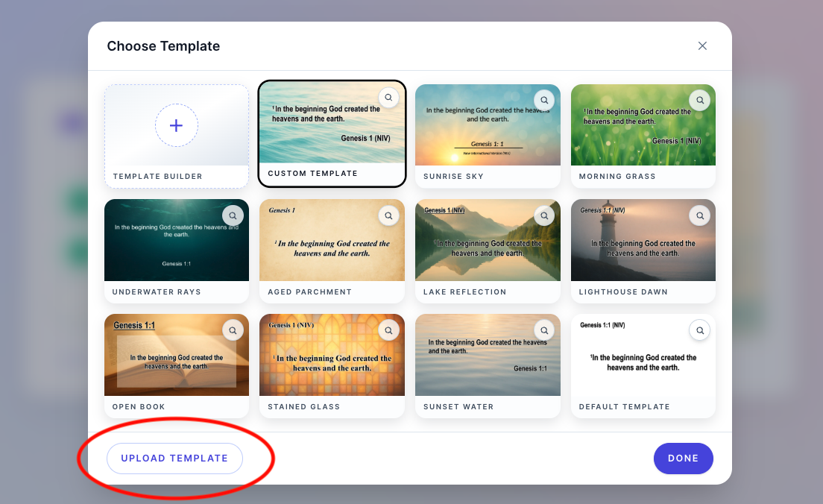The image size is (823, 504).
Task: Click the Default Template magnifier icon
Action: [x=700, y=331]
